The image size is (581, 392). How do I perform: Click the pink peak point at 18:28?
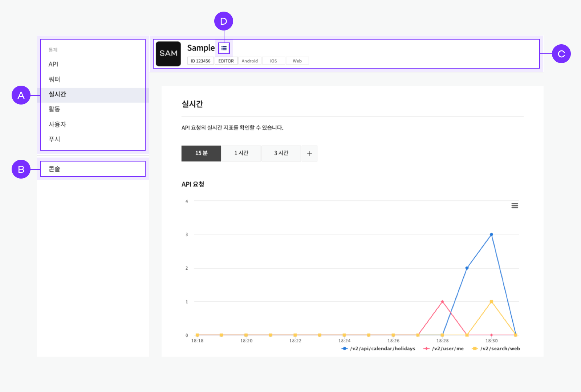pos(442,302)
